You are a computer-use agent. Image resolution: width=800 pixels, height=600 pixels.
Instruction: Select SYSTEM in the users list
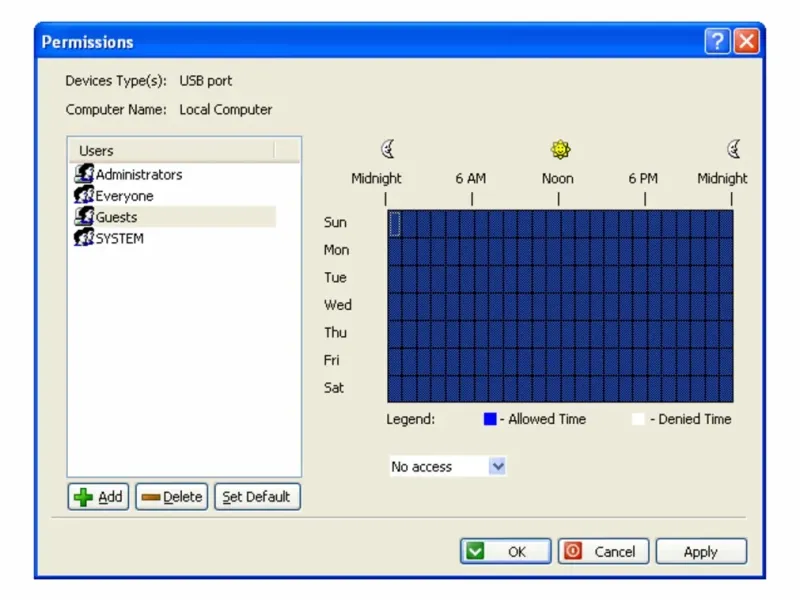pyautogui.click(x=120, y=238)
